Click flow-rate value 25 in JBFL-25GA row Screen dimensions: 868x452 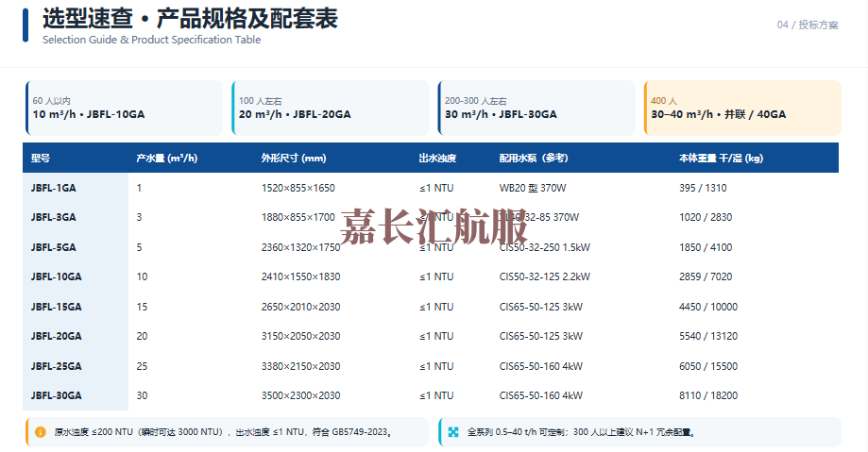pyautogui.click(x=142, y=366)
